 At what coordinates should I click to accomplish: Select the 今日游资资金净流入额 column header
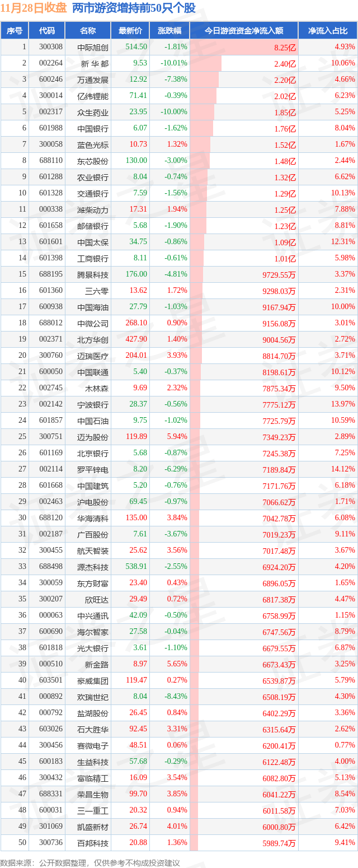[244, 31]
